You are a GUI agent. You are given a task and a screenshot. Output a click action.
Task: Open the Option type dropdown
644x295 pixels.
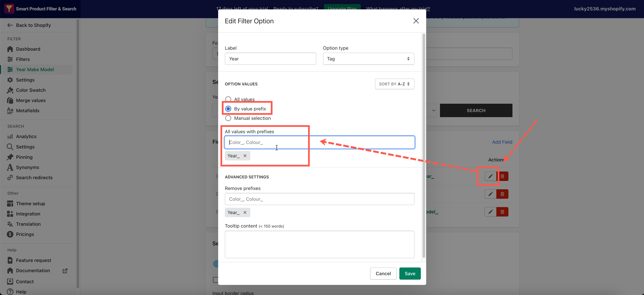tap(368, 59)
